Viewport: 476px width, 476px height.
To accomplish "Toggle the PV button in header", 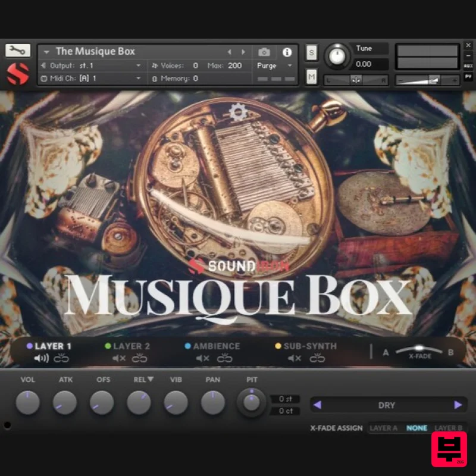I will tap(468, 77).
